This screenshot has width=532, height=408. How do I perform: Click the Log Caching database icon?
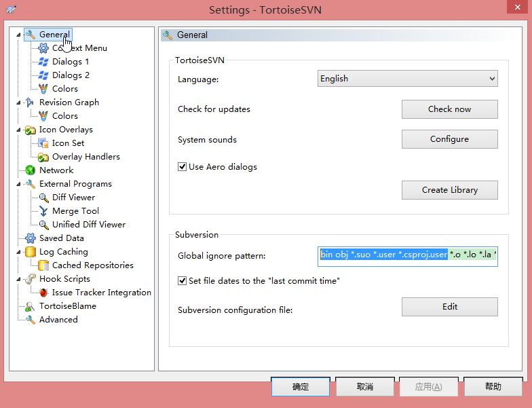pos(31,252)
